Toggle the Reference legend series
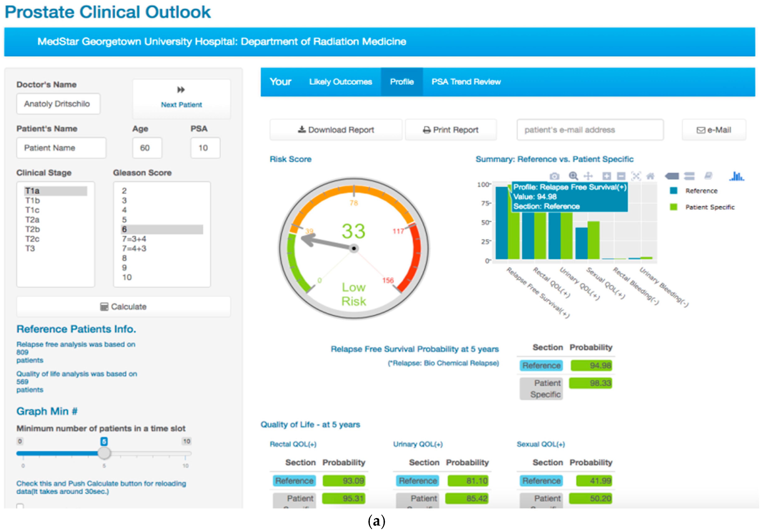 [x=701, y=191]
